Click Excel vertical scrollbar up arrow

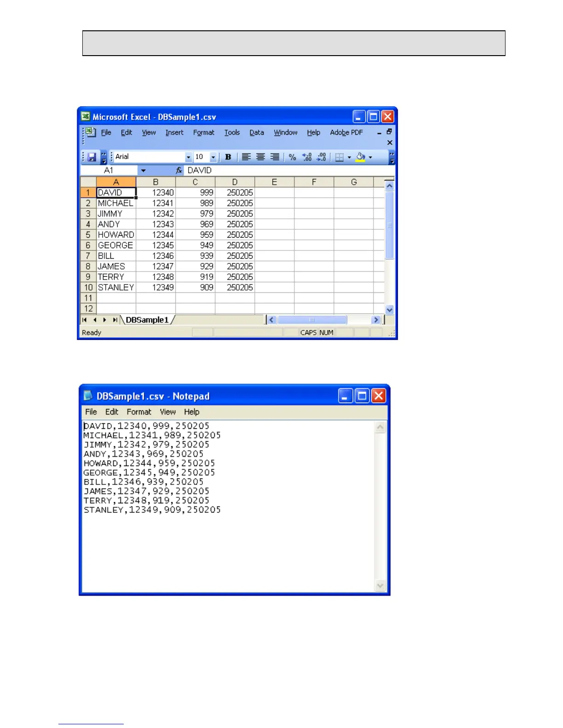390,186
